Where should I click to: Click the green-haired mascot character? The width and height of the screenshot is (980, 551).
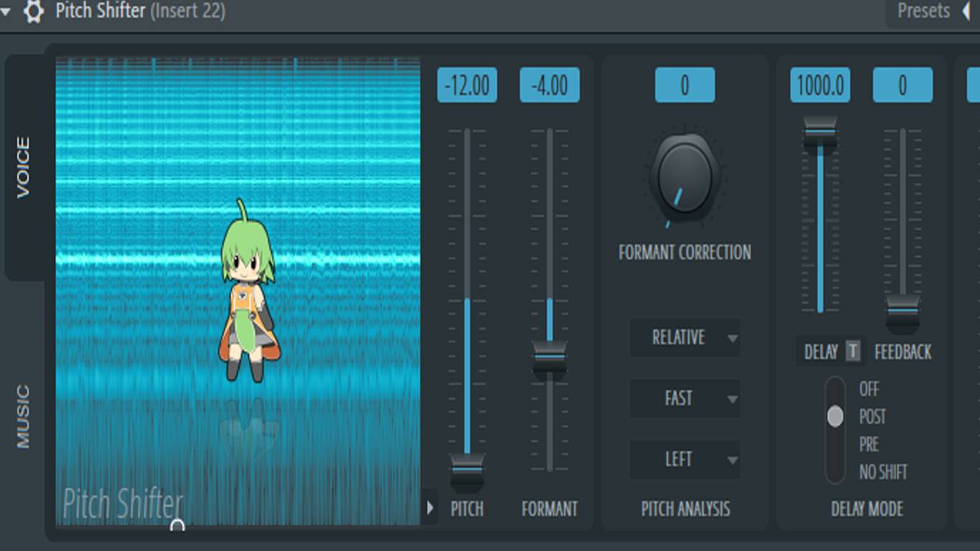pyautogui.click(x=248, y=291)
